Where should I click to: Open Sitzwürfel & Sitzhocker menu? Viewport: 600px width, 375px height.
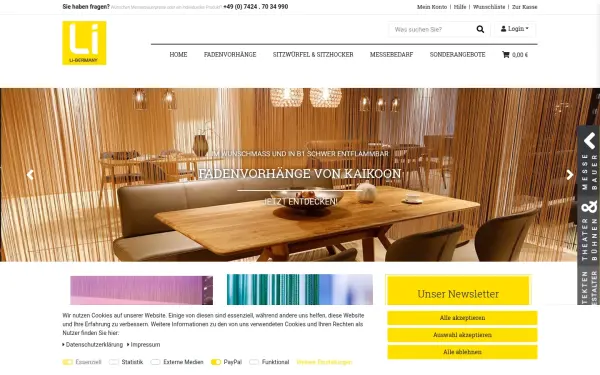point(313,55)
